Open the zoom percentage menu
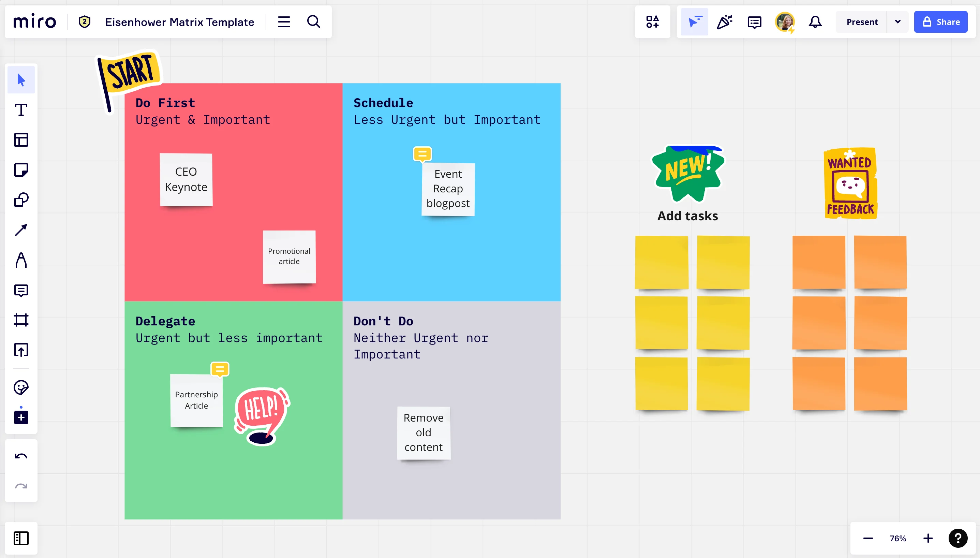 (897, 539)
